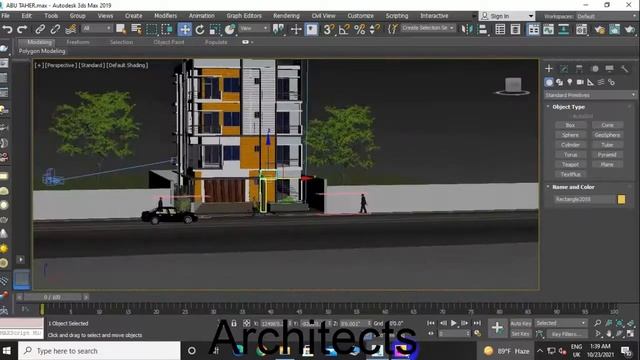Open the Workspaces Default dropdown
This screenshot has width=640, height=360.
pyautogui.click(x=606, y=16)
